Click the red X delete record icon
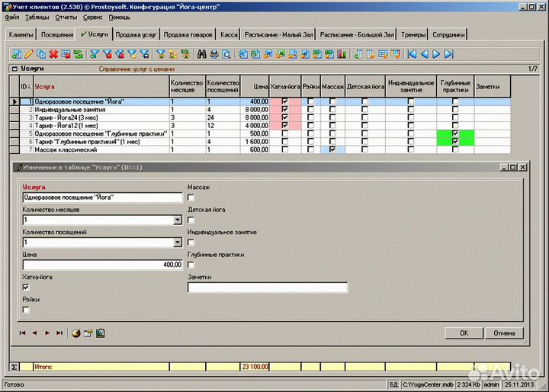 coord(53,53)
